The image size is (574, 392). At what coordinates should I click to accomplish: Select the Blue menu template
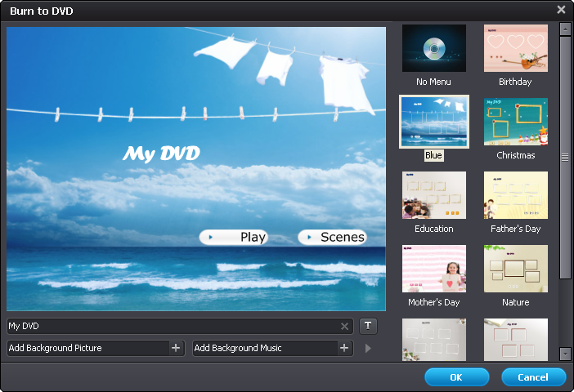tap(433, 122)
